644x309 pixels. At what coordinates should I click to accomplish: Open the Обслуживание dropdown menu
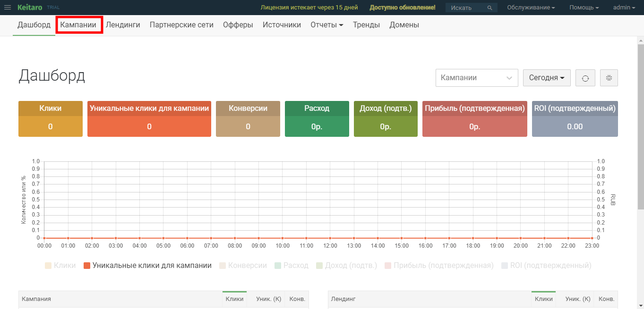tap(531, 8)
